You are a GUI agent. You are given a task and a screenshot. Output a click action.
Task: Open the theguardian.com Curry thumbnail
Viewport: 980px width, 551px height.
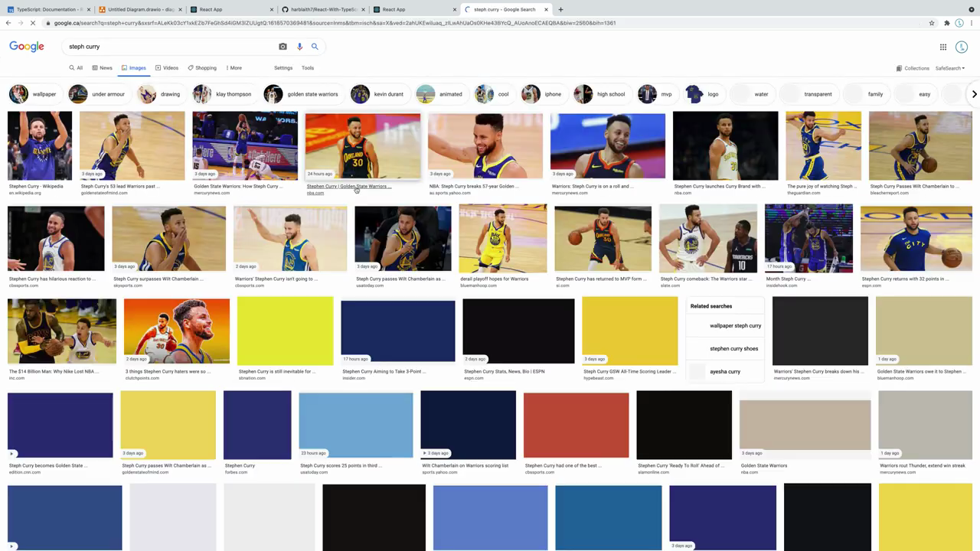(823, 145)
